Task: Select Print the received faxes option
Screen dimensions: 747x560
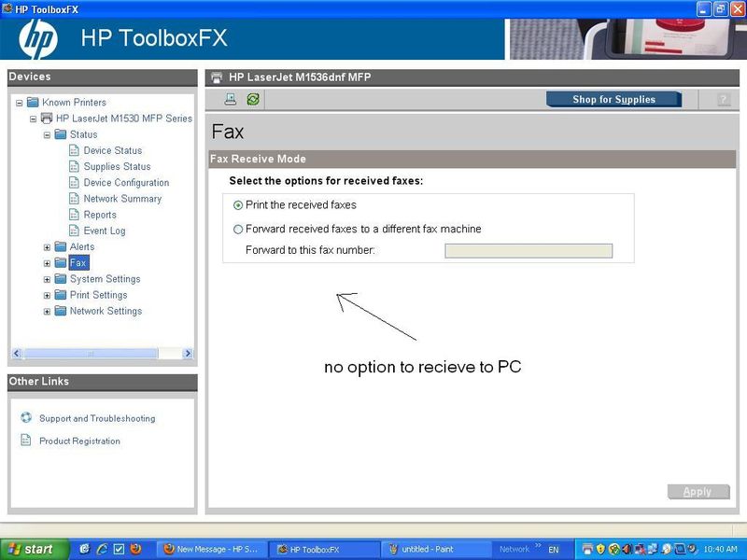Action: click(x=238, y=205)
